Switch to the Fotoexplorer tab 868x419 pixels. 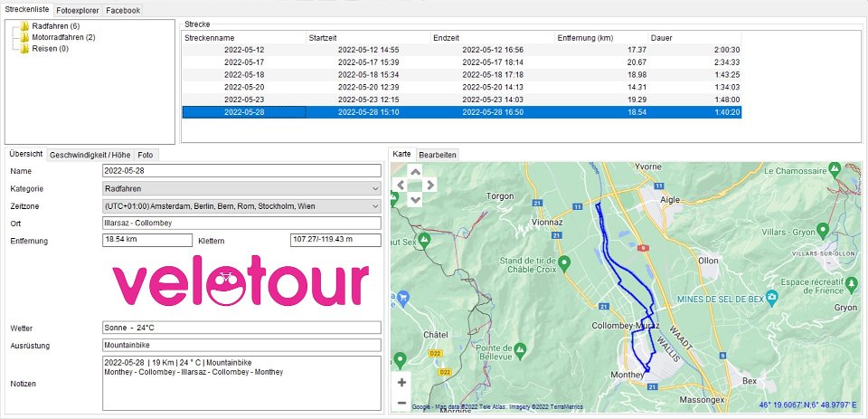coord(78,10)
